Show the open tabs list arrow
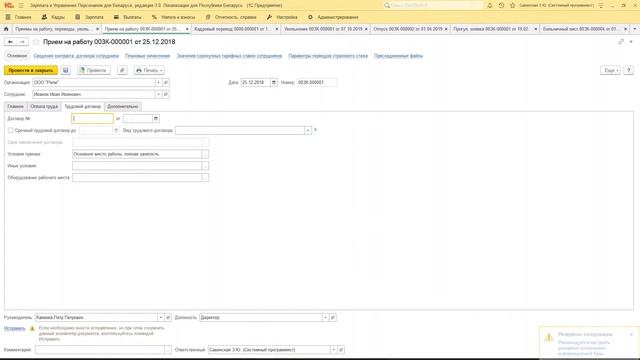Screen dimensions: 640x360 pyautogui.click(x=634, y=29)
